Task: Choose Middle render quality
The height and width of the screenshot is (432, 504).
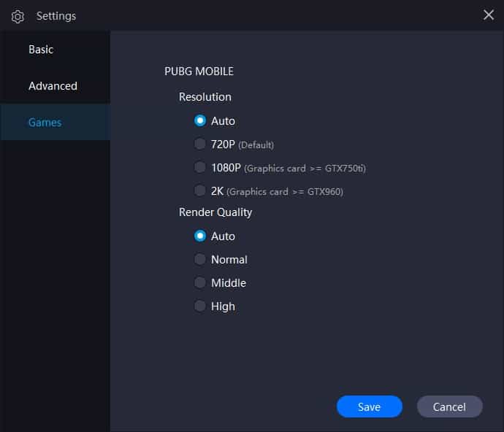Action: (x=199, y=282)
